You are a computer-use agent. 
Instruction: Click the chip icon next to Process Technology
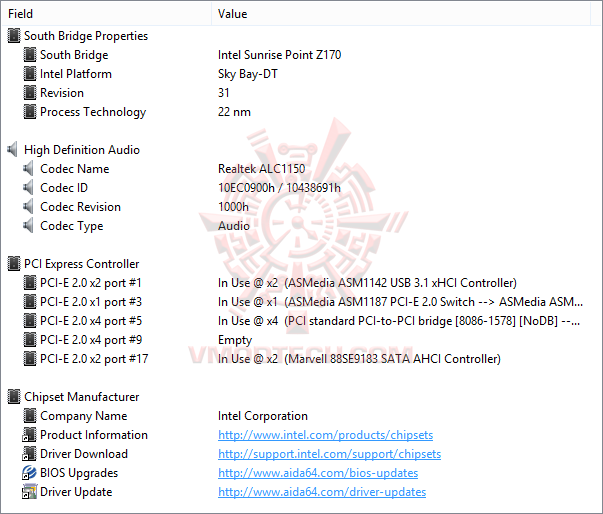[30, 111]
